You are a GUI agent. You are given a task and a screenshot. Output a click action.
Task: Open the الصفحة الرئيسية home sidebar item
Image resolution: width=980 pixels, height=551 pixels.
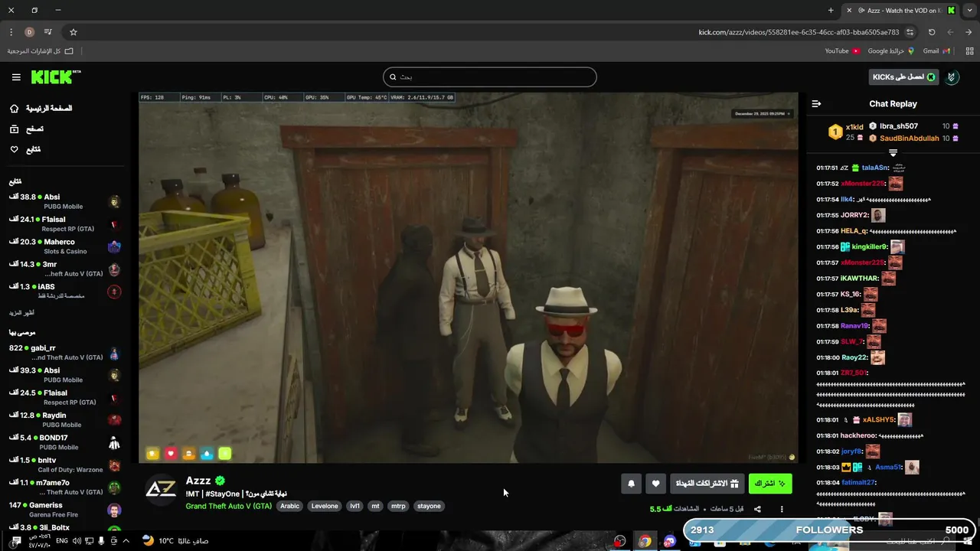[x=41, y=109]
